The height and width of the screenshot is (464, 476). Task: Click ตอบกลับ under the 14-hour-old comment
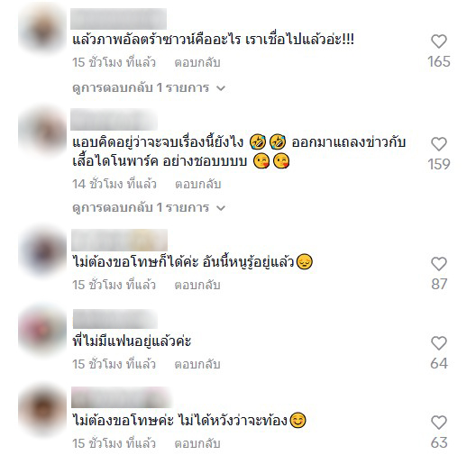(198, 184)
